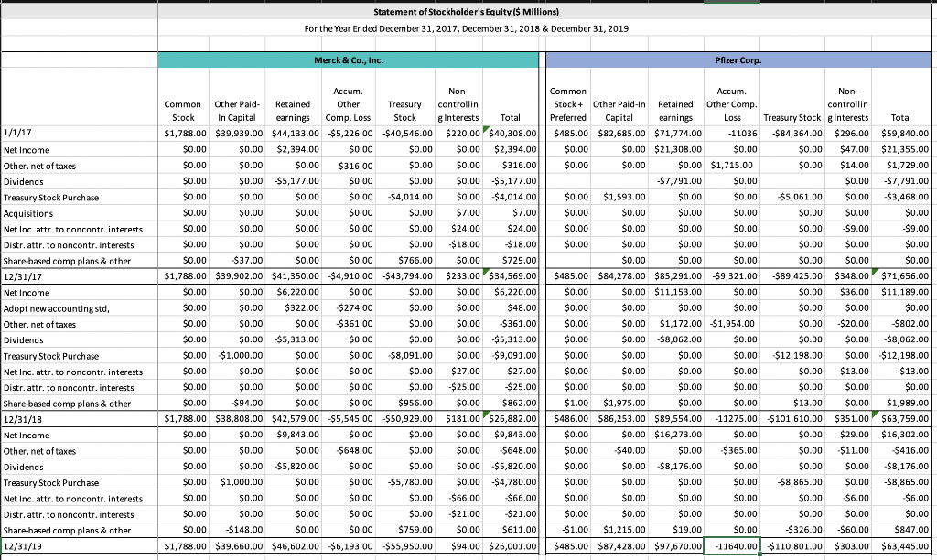Click the comment indicator on Merck's $40,308.00 total
Screen dimensions: 937x560
[x=484, y=130]
